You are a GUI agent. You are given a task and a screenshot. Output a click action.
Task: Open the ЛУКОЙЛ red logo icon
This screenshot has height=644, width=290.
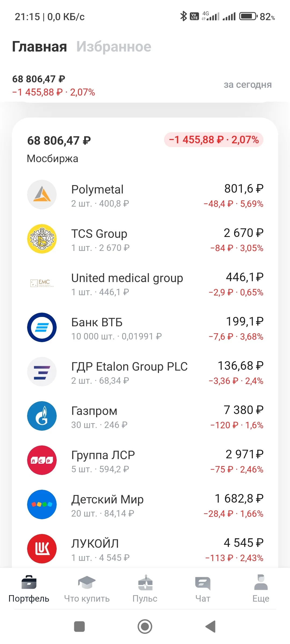pos(42,549)
